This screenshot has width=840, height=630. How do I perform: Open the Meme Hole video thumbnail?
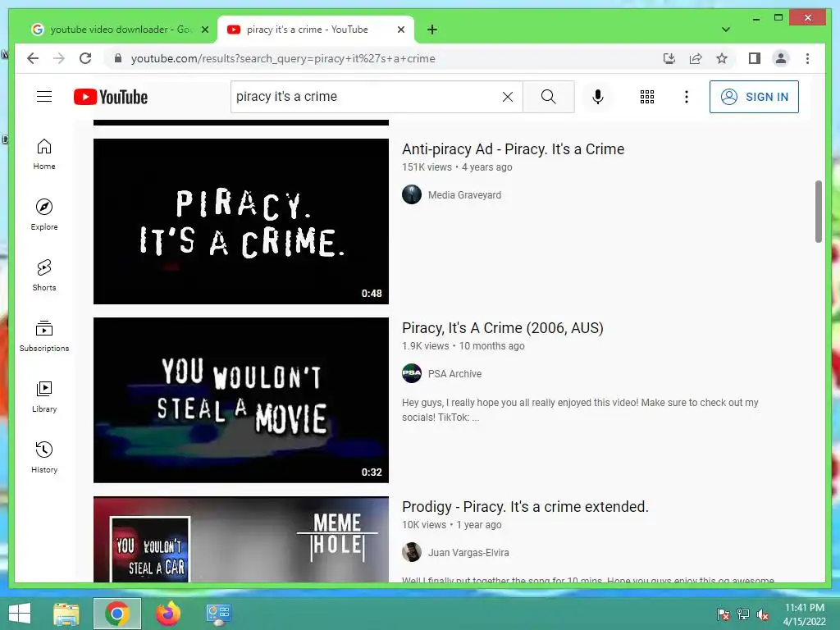point(240,540)
